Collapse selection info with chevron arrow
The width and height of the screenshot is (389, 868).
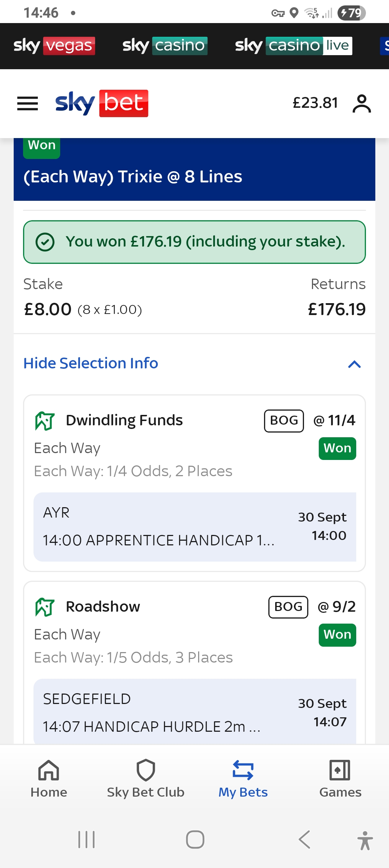354,364
